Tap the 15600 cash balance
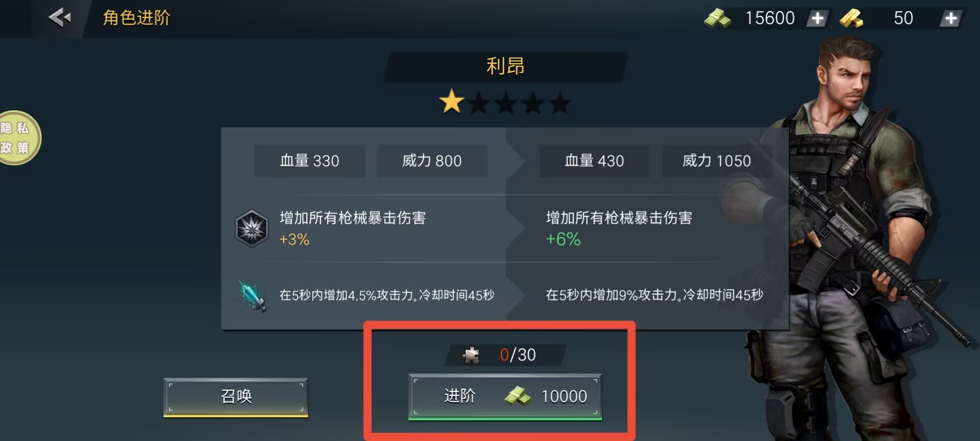Screen dimensions: 980x441 [770, 18]
